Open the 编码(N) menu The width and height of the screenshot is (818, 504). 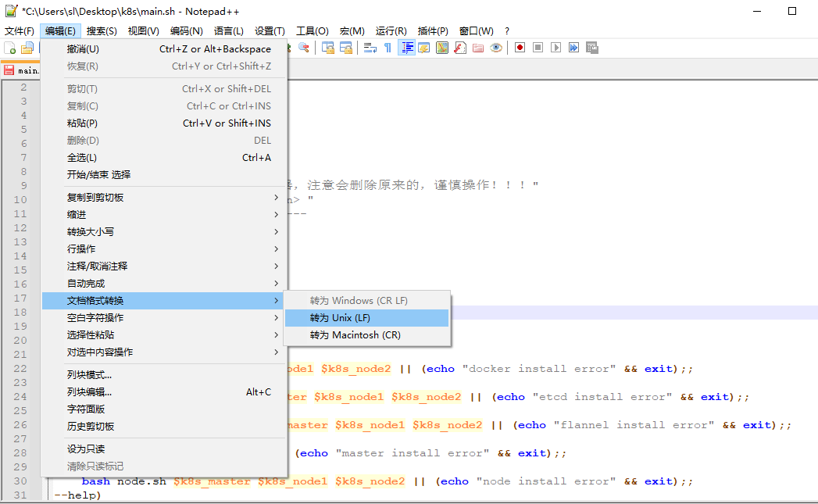[x=186, y=31]
